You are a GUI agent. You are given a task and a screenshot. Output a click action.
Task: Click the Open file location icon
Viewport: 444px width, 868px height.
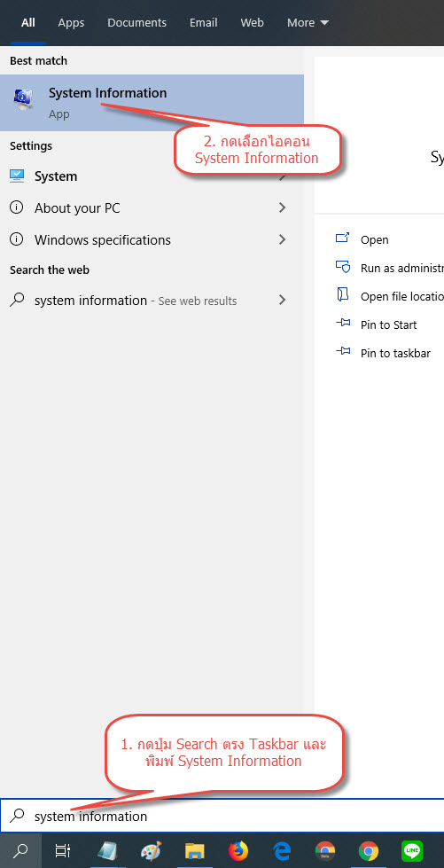(343, 294)
